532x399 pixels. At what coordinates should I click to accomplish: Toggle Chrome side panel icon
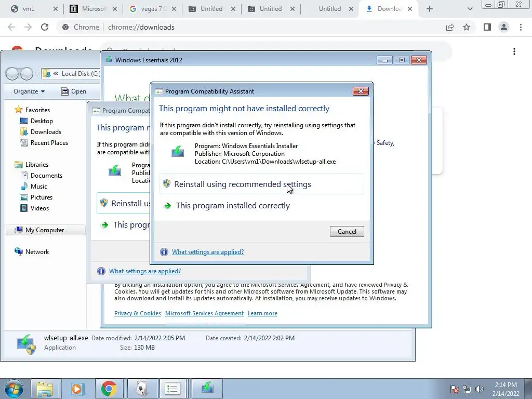click(x=487, y=27)
